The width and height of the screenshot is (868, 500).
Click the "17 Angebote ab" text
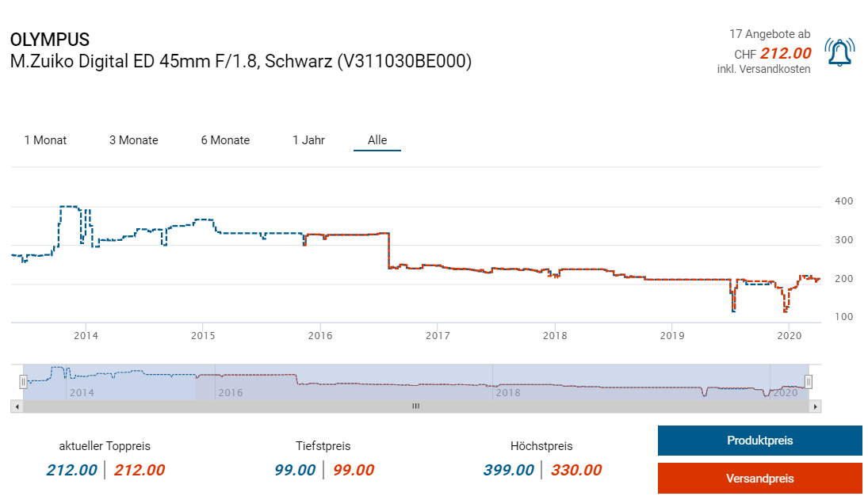pos(769,34)
